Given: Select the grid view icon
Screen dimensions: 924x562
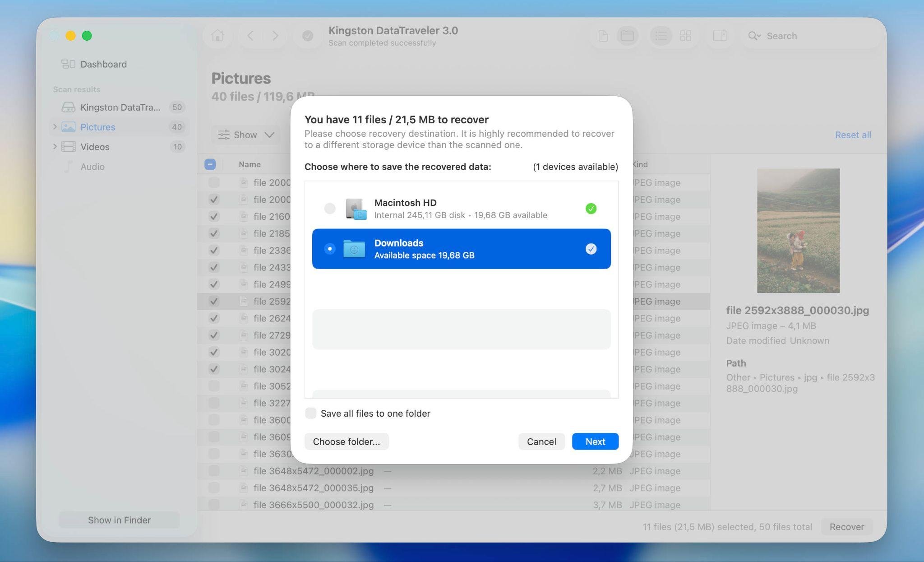Looking at the screenshot, I should click(685, 36).
